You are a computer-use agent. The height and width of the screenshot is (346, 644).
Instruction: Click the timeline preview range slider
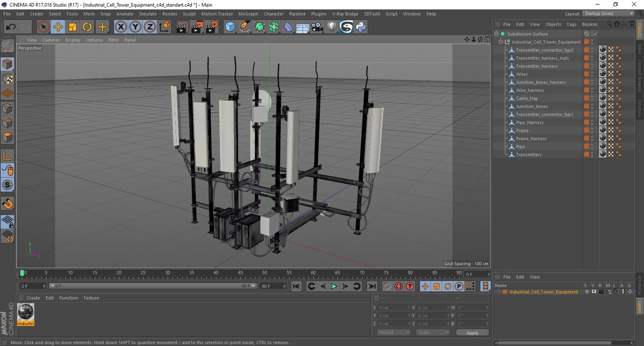click(x=153, y=286)
